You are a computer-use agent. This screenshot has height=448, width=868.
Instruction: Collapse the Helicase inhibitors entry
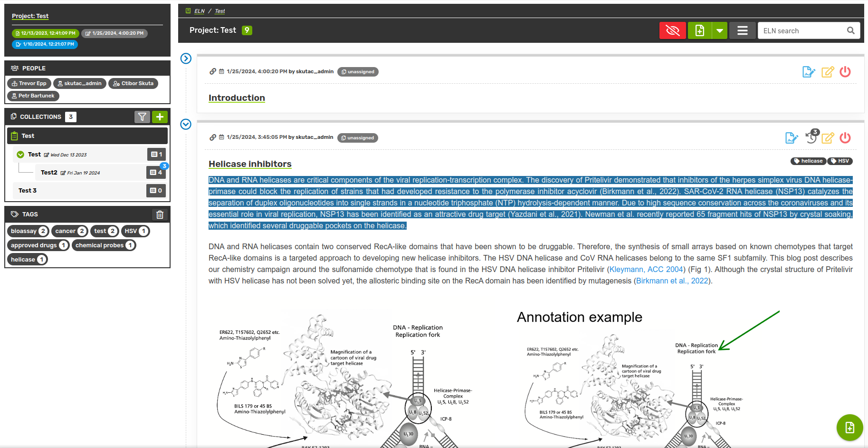tap(186, 124)
